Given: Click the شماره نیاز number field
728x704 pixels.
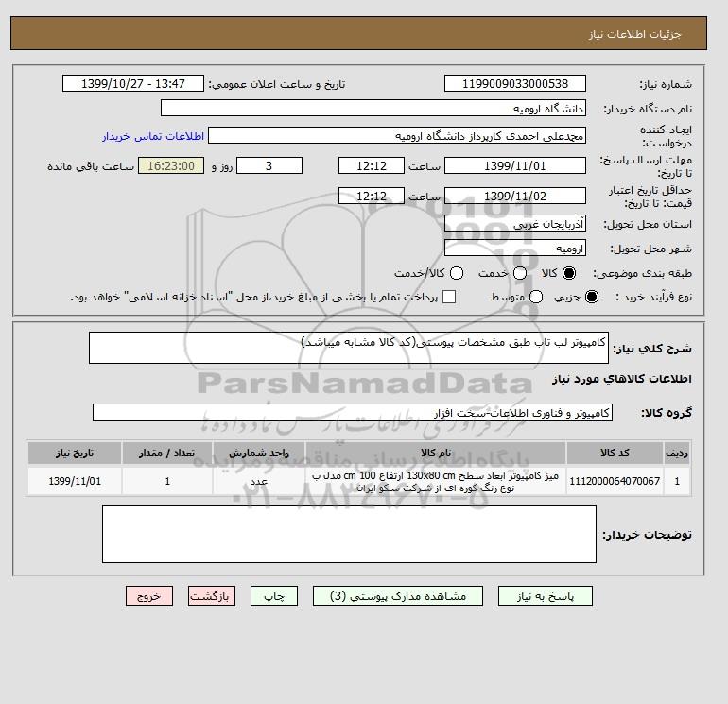Looking at the screenshot, I should 515,83.
